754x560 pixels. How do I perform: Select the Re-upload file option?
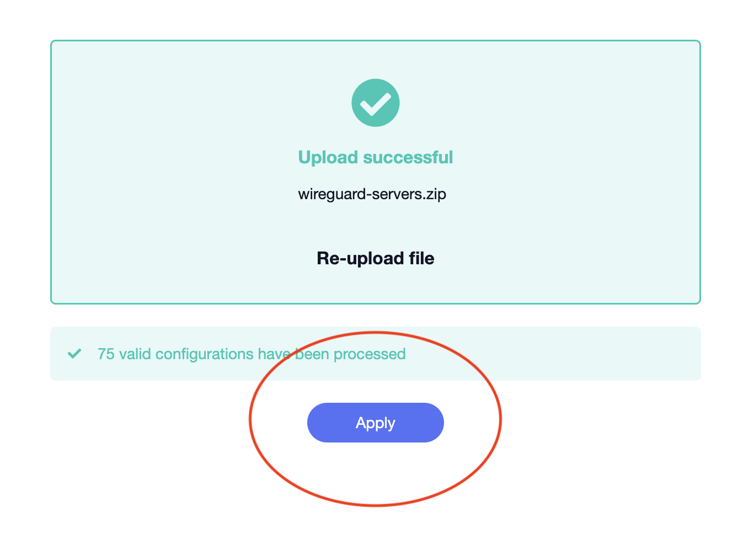pyautogui.click(x=375, y=258)
